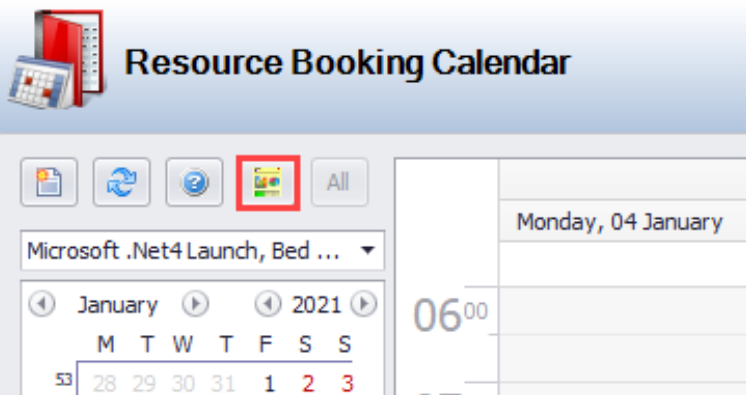
Task: Open help with the question mark icon
Action: pyautogui.click(x=194, y=182)
